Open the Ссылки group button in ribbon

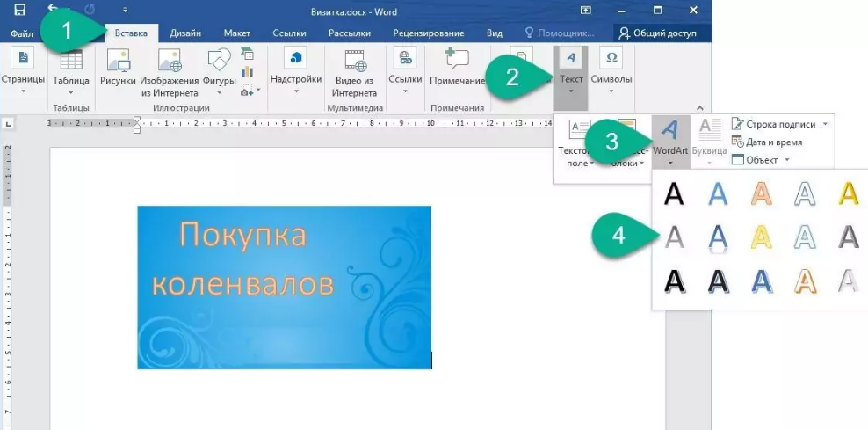tap(405, 72)
